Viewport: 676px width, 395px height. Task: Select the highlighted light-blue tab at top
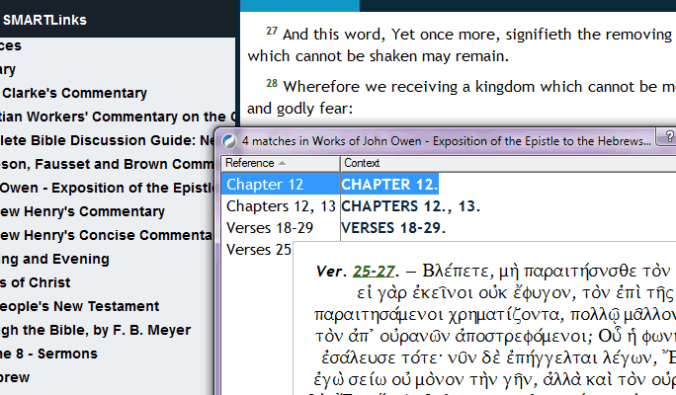(x=300, y=6)
